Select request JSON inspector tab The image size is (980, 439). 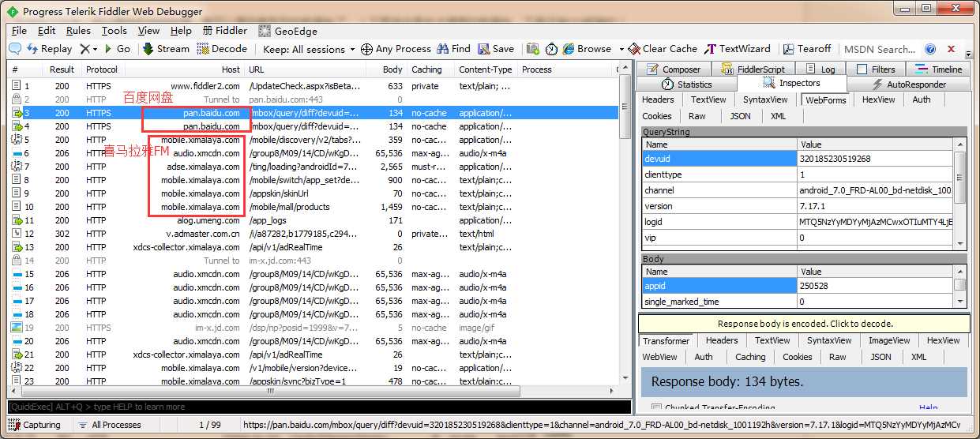tap(741, 116)
